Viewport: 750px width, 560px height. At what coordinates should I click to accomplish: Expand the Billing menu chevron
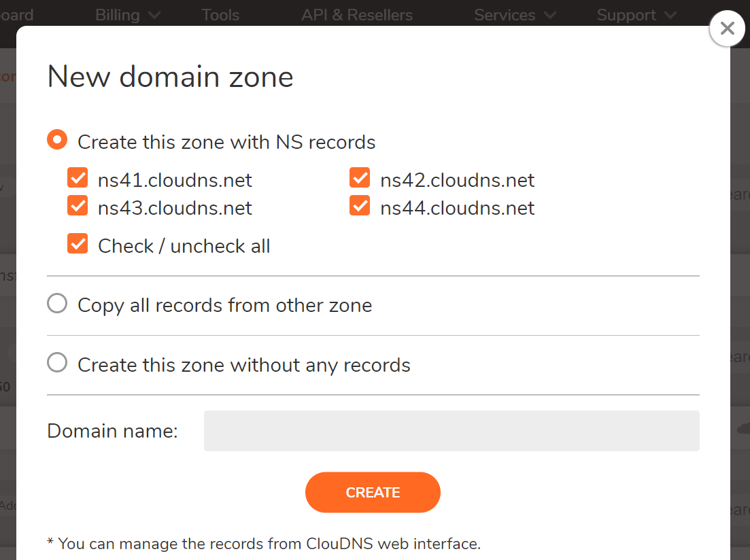(x=154, y=16)
